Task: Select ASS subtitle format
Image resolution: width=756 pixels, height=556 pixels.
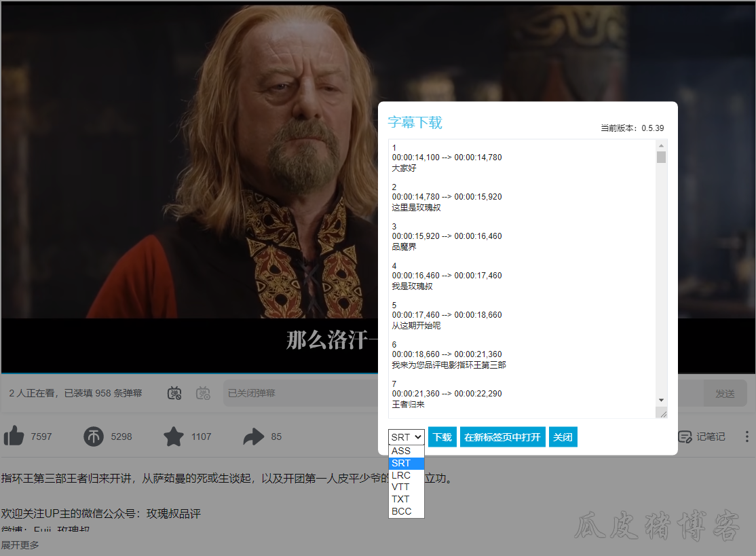Action: (x=406, y=451)
